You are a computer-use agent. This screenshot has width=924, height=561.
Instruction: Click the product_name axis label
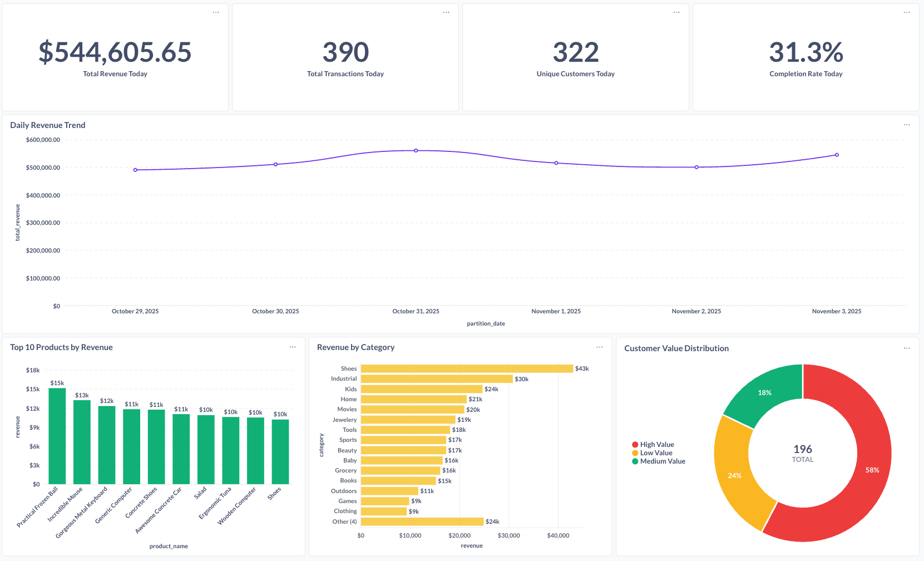pos(169,546)
